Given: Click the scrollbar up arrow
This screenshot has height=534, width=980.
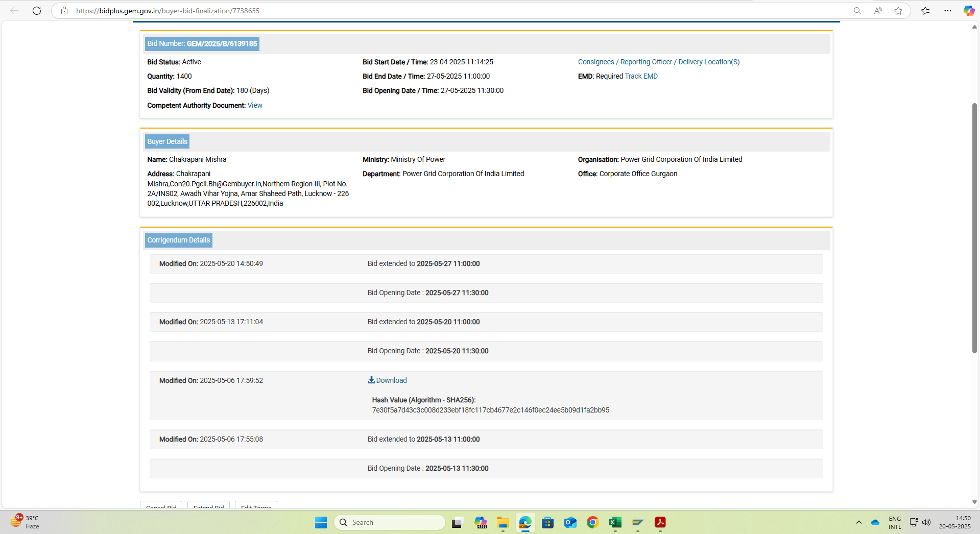Looking at the screenshot, I should click(x=974, y=27).
